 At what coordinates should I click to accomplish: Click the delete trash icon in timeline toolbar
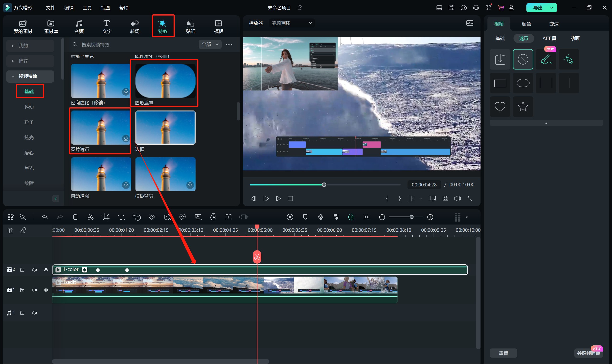pyautogui.click(x=75, y=217)
